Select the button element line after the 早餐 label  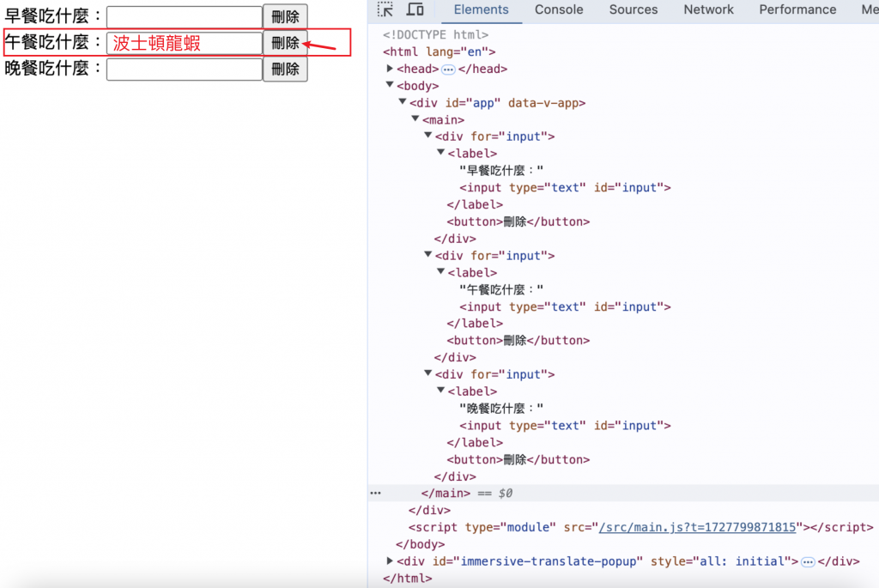click(518, 222)
